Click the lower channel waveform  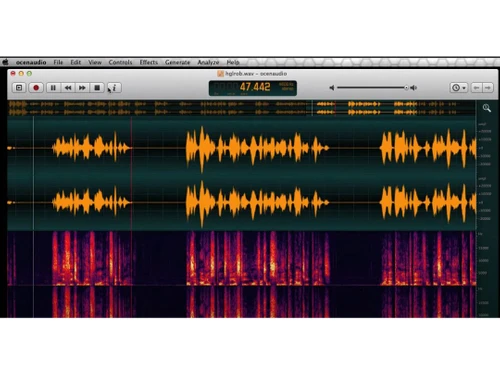[x=242, y=202]
